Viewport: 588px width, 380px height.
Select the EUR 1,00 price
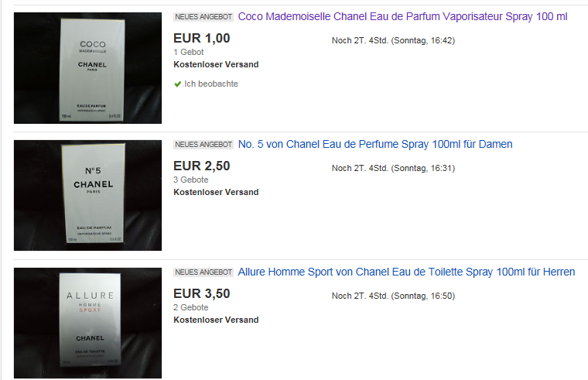click(x=202, y=38)
